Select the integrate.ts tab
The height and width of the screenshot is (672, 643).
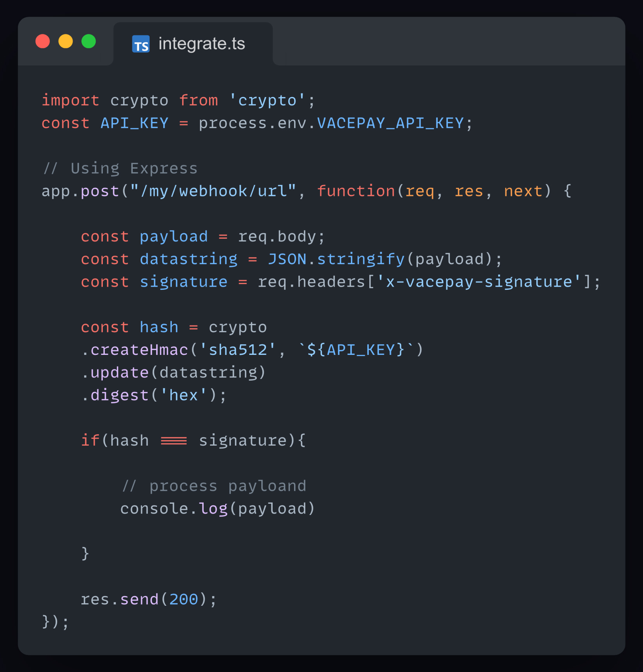[x=193, y=44]
